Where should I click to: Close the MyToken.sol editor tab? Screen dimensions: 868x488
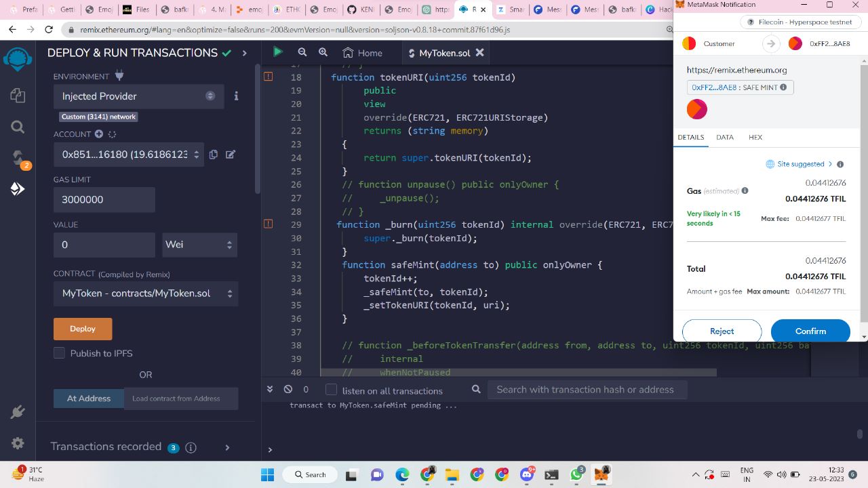coord(480,53)
